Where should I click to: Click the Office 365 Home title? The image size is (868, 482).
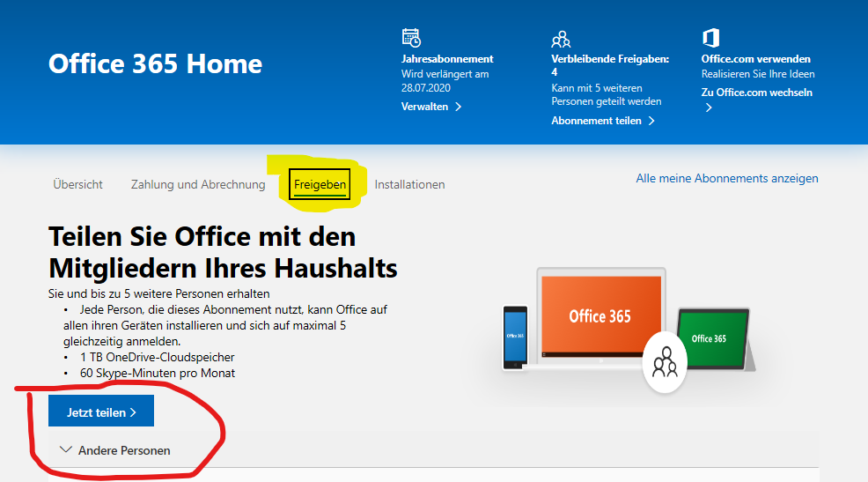[x=155, y=63]
